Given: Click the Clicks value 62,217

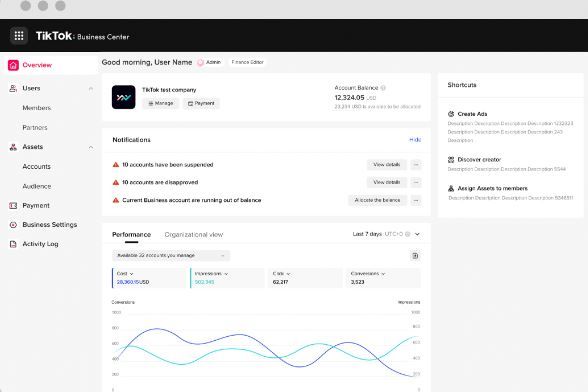Looking at the screenshot, I should [280, 282].
